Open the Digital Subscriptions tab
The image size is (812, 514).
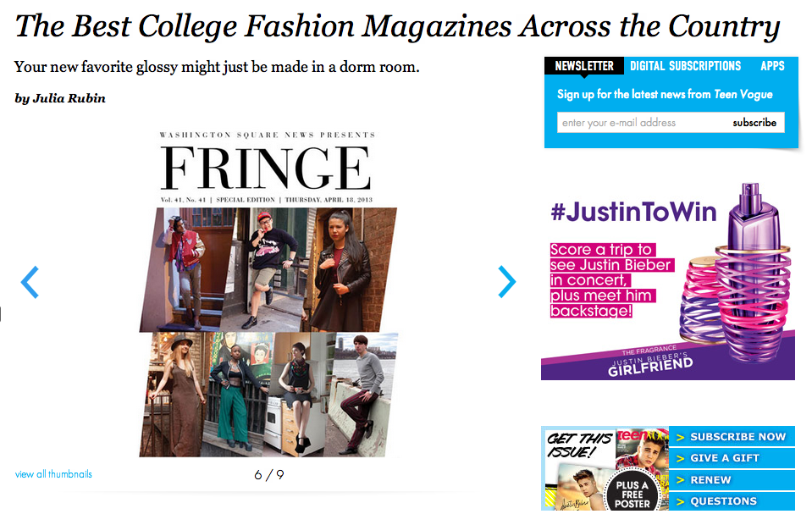(685, 66)
